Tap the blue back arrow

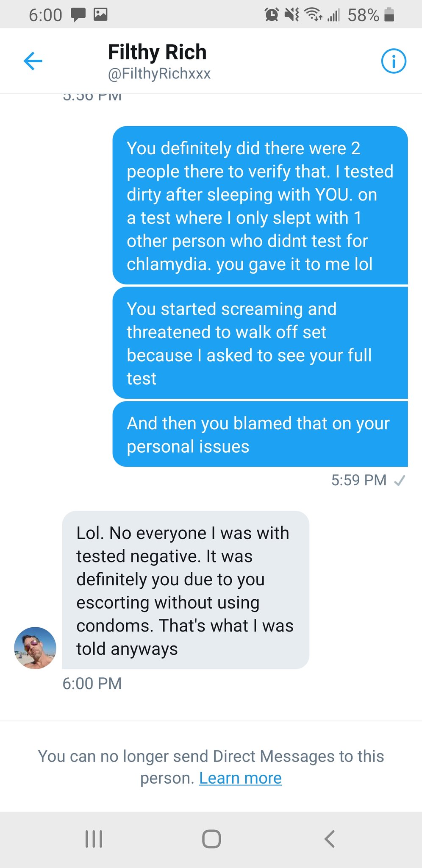pos(33,61)
